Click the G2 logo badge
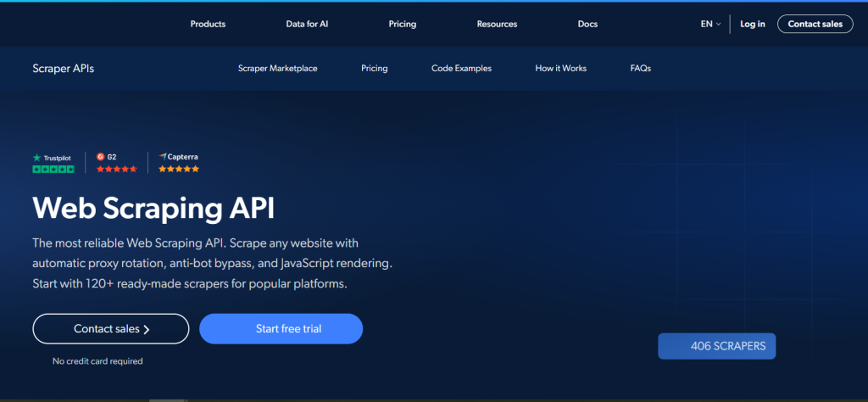The height and width of the screenshot is (402, 868). (100, 157)
